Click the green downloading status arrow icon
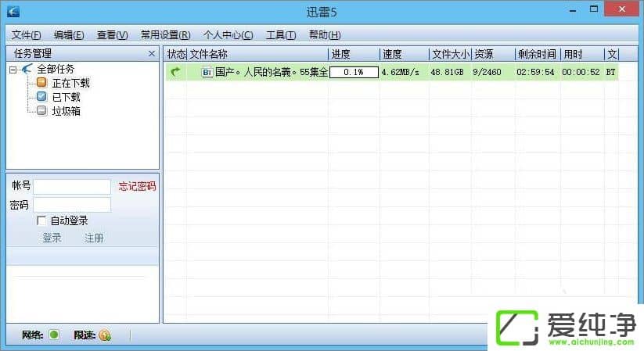Image resolution: width=644 pixels, height=351 pixels. [x=175, y=72]
